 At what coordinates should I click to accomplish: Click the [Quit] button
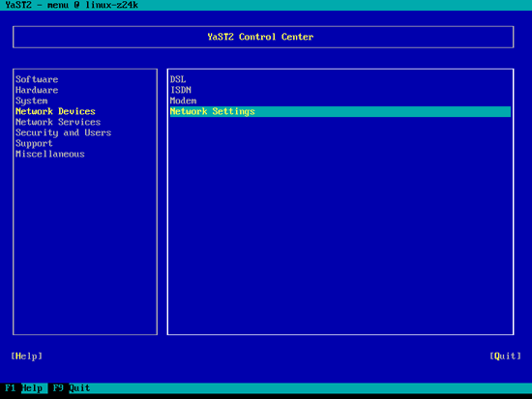pos(505,356)
